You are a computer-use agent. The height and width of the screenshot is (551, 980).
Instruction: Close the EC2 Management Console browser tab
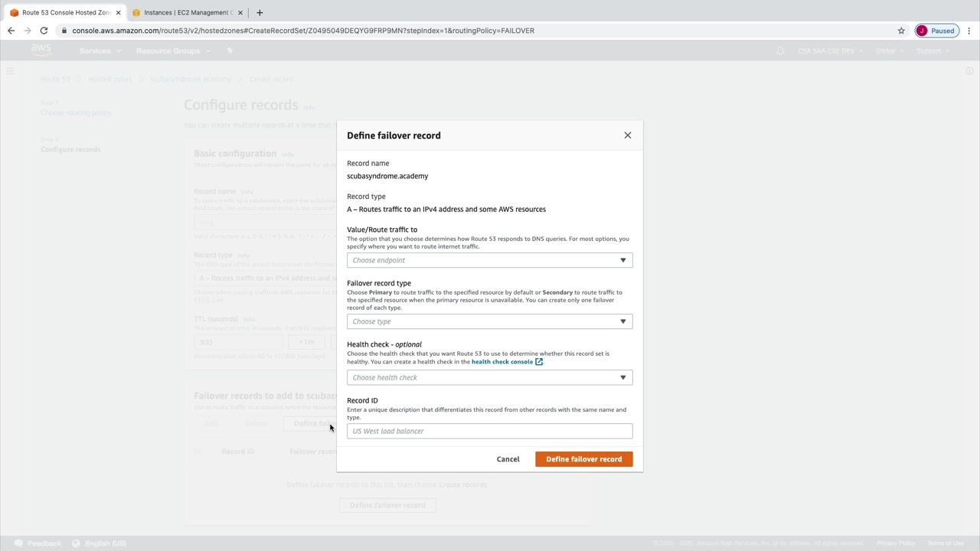(240, 13)
